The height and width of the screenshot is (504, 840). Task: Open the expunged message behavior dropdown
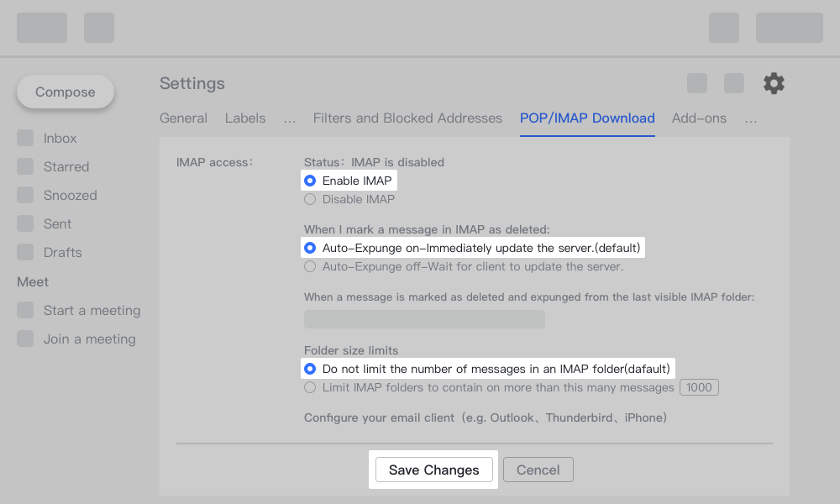(x=424, y=319)
